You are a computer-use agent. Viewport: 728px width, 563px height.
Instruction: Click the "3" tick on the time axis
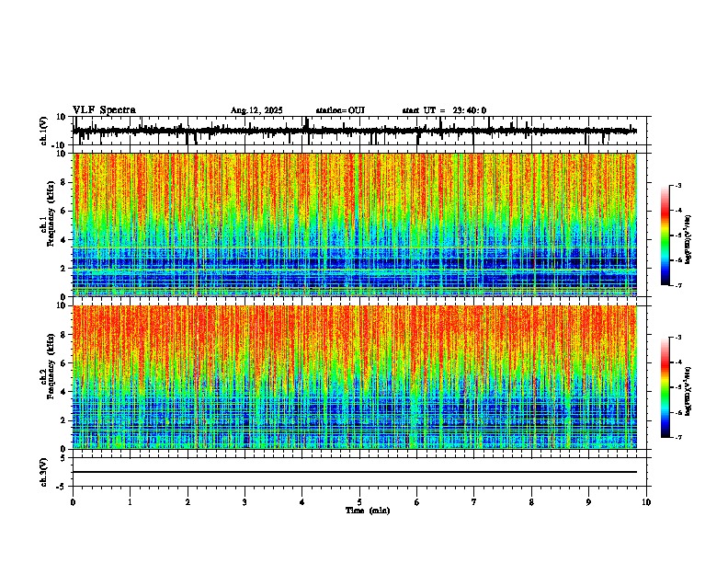(245, 502)
